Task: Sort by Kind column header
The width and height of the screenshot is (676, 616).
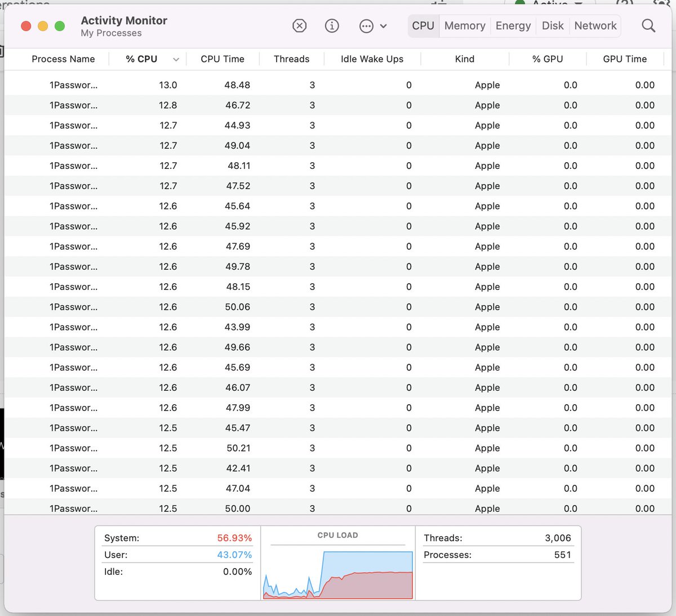Action: pyautogui.click(x=465, y=59)
